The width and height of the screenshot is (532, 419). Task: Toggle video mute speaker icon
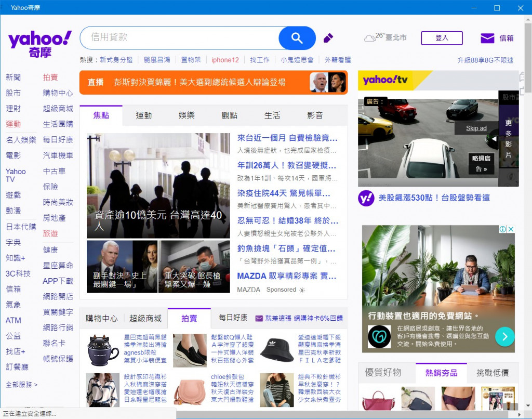point(494,139)
